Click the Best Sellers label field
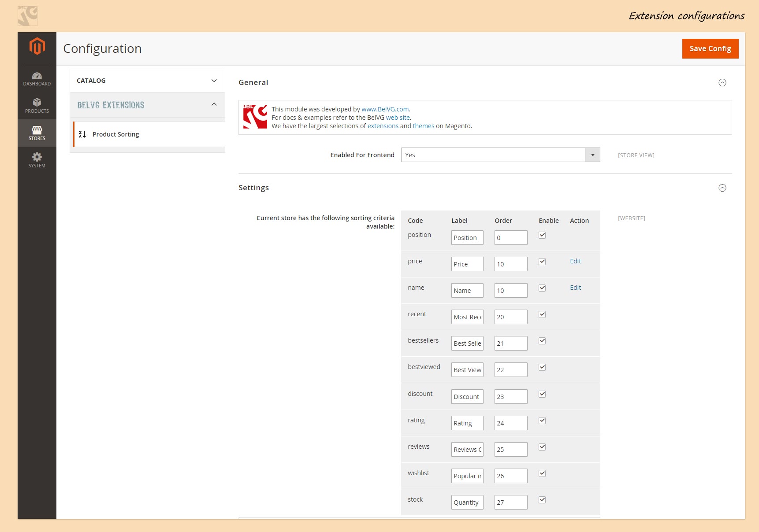This screenshot has width=759, height=532. [x=467, y=344]
